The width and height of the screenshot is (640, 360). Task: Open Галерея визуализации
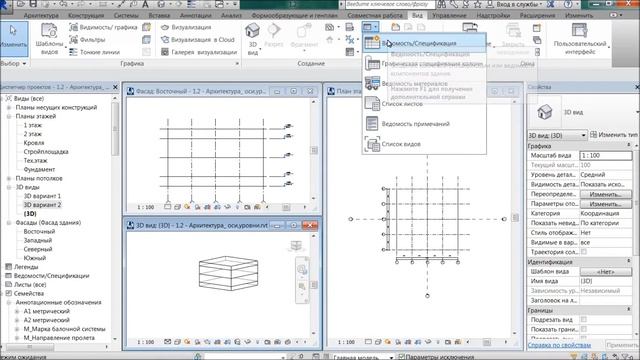click(x=199, y=52)
